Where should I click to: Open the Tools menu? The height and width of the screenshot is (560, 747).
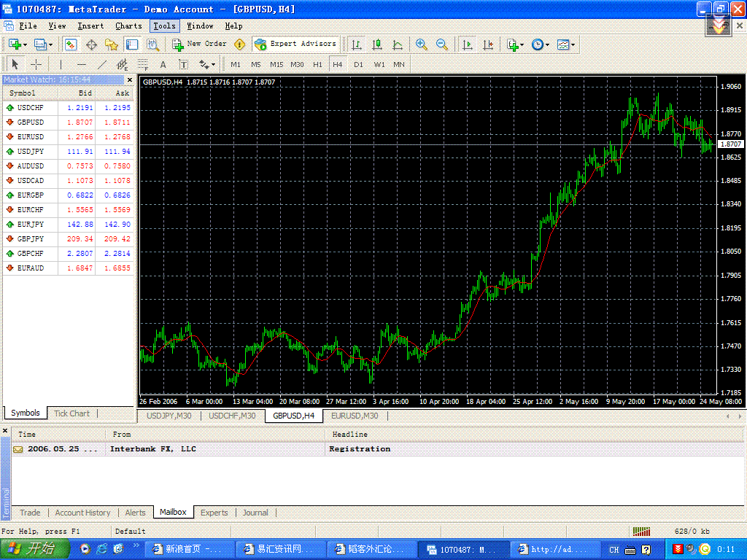coord(164,26)
